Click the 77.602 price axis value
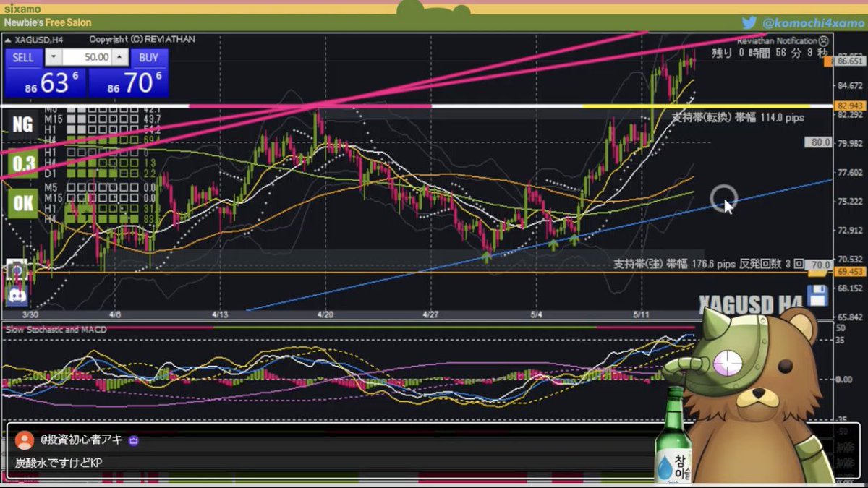The width and height of the screenshot is (868, 488). click(x=848, y=173)
